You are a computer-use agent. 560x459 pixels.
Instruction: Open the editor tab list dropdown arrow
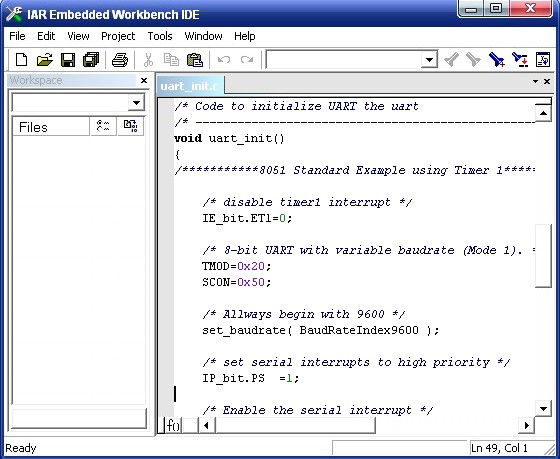tap(535, 81)
